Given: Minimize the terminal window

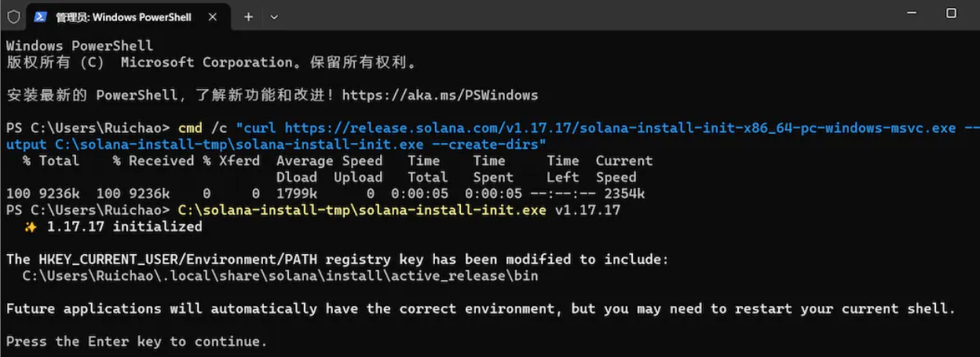Looking at the screenshot, I should point(912,13).
